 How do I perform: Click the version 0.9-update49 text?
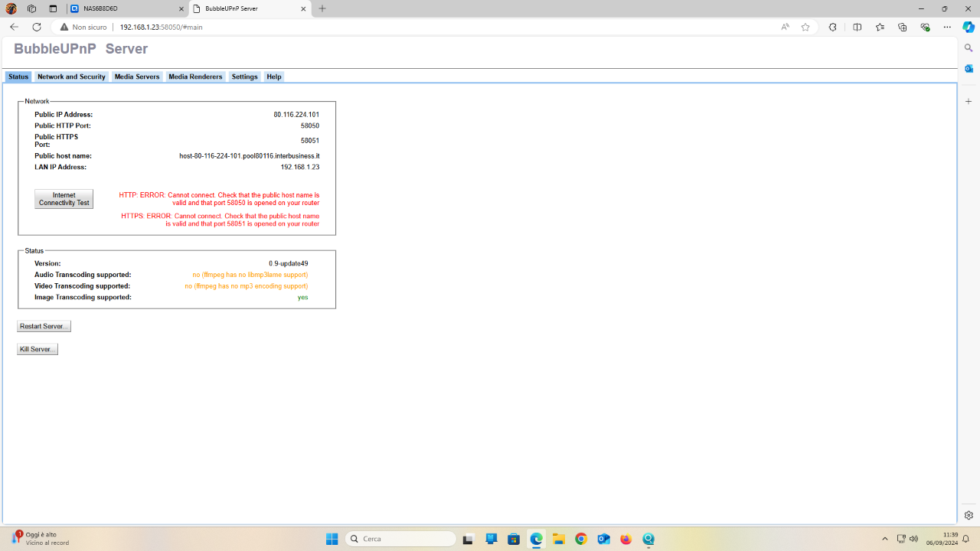tap(289, 263)
